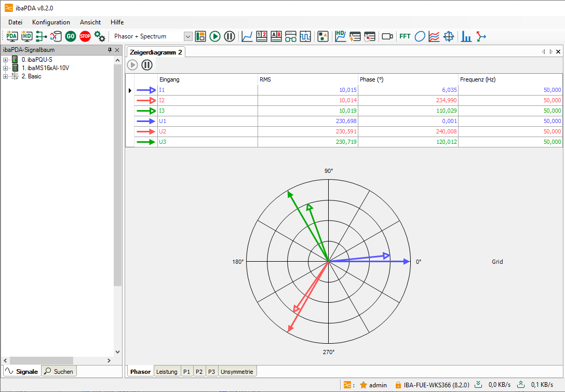Open the Phasor + Spectrum layout dropdown
565x392 pixels.
point(188,36)
